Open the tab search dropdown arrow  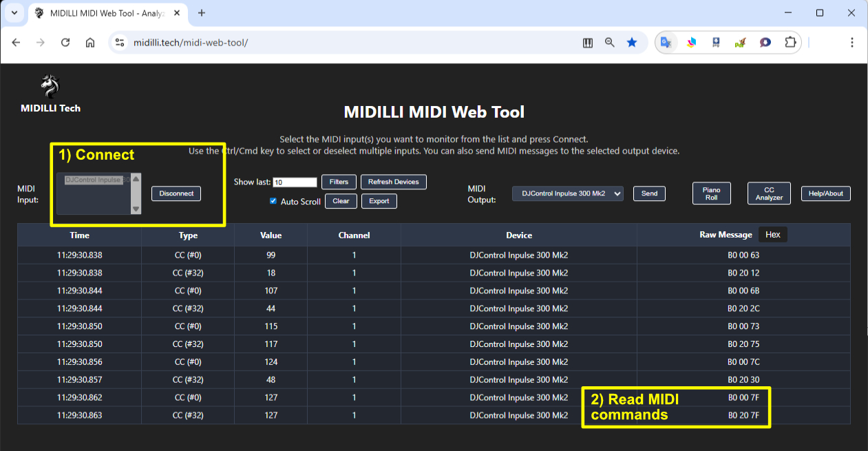pyautogui.click(x=14, y=13)
